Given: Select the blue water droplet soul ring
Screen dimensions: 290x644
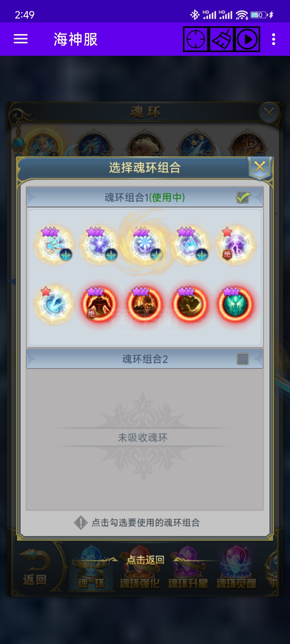Looking at the screenshot, I should 190,245.
